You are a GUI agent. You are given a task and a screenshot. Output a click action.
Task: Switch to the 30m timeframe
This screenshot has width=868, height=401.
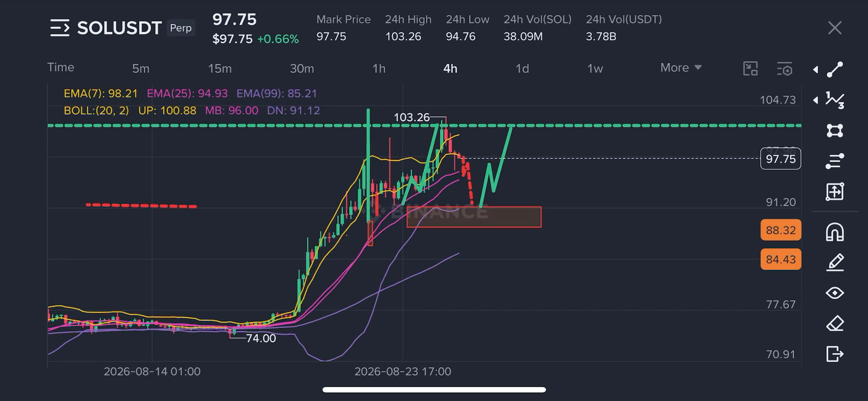(302, 68)
